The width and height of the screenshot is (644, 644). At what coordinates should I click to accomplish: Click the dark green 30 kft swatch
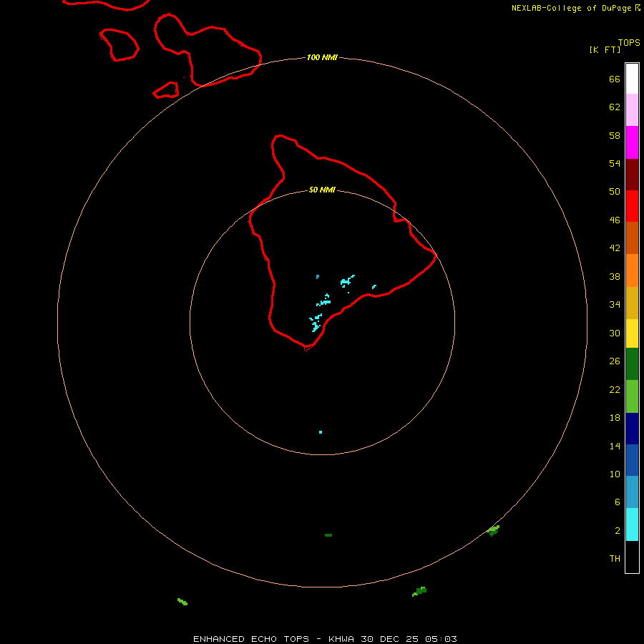point(632,364)
